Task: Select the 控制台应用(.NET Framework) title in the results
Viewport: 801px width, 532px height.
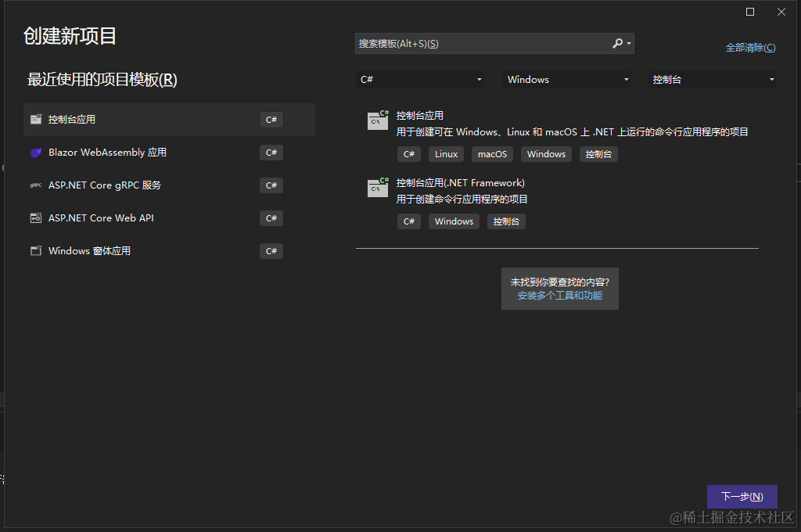Action: tap(460, 183)
